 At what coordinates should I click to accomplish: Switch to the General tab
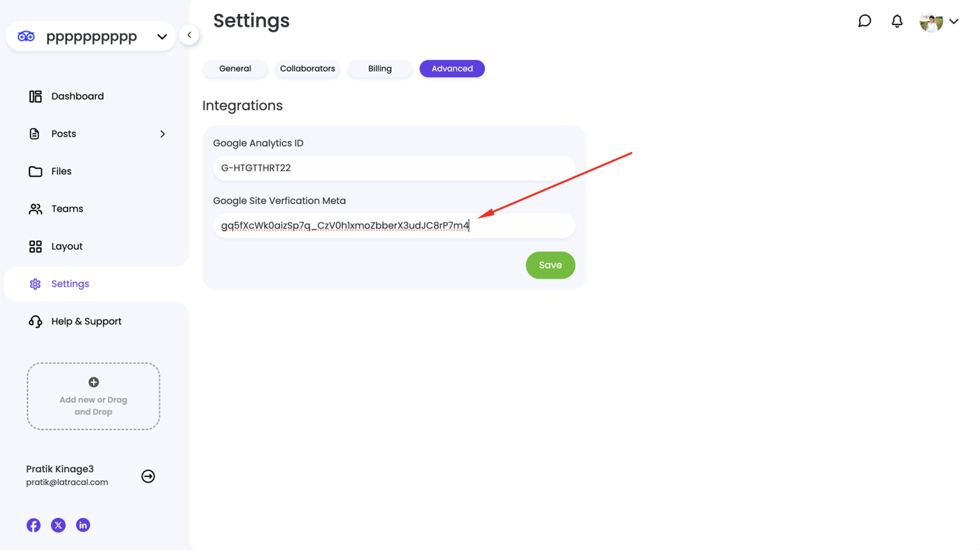tap(234, 69)
